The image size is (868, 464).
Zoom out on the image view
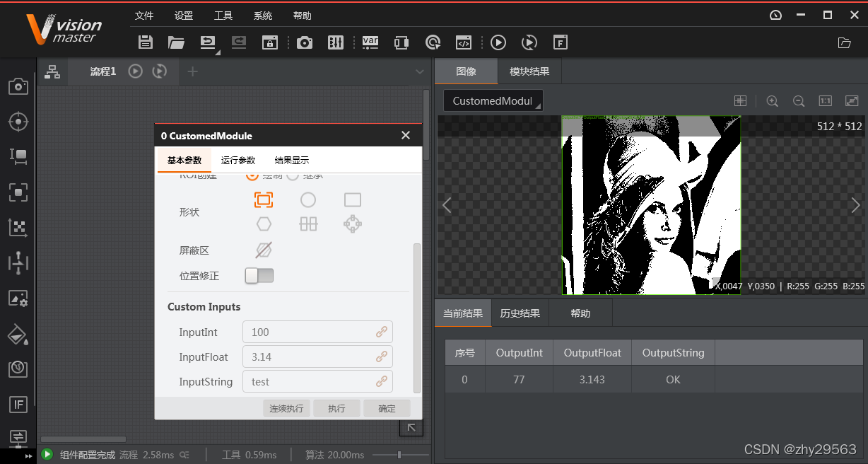click(799, 101)
